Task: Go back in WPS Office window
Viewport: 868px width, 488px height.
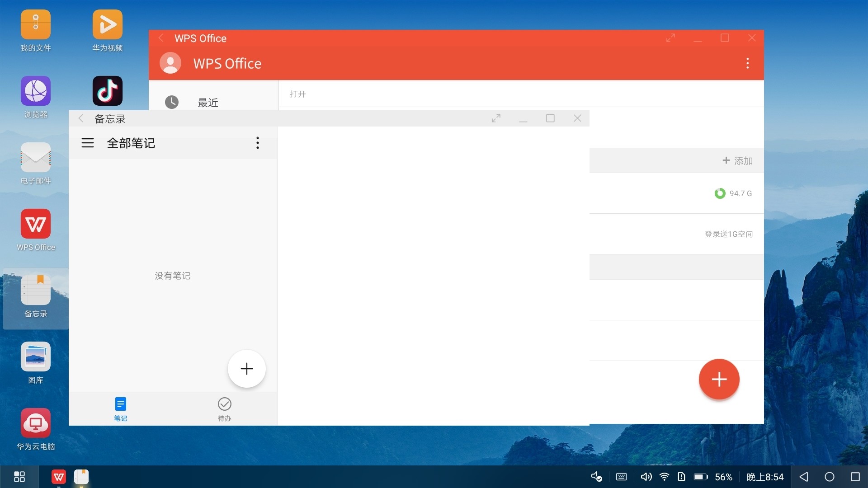Action: point(161,38)
